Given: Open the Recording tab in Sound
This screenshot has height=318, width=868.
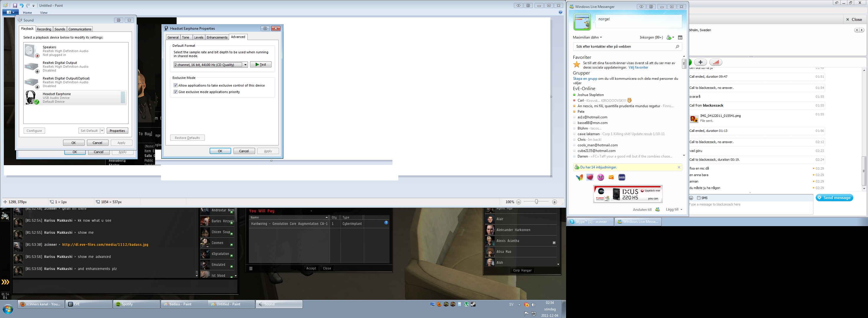Looking at the screenshot, I should (44, 29).
